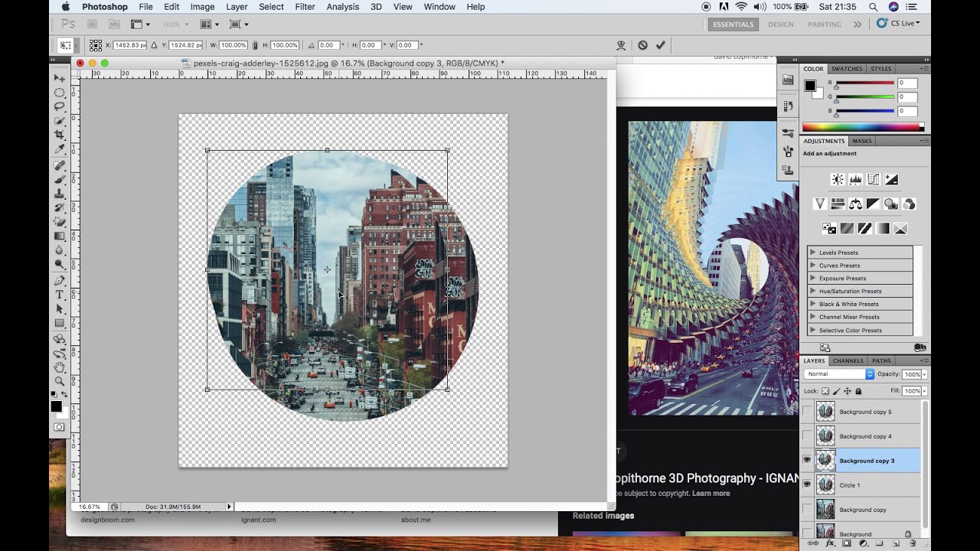
Task: Expand Black & White Presets
Action: click(x=812, y=305)
